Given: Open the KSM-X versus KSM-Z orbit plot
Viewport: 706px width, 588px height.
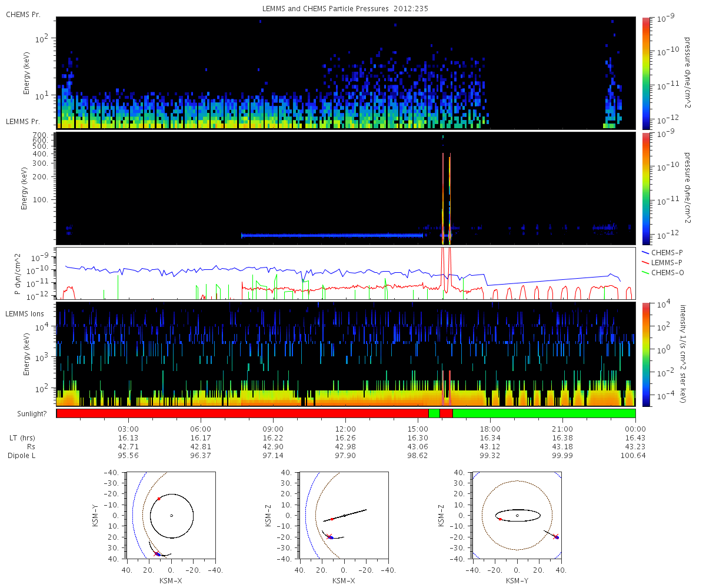Looking at the screenshot, I should point(344,515).
